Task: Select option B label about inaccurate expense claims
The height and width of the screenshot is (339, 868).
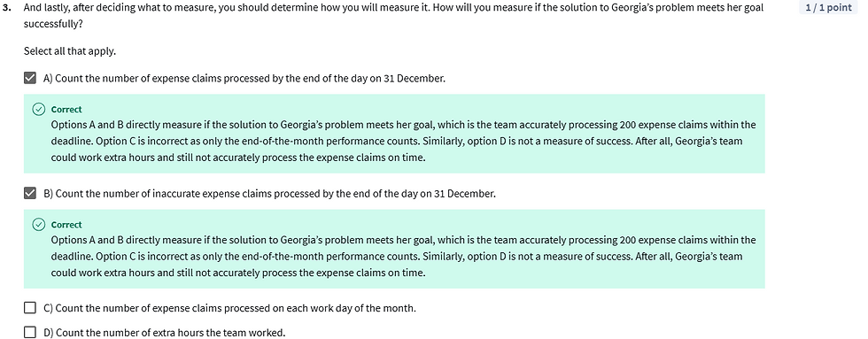Action: click(x=269, y=194)
